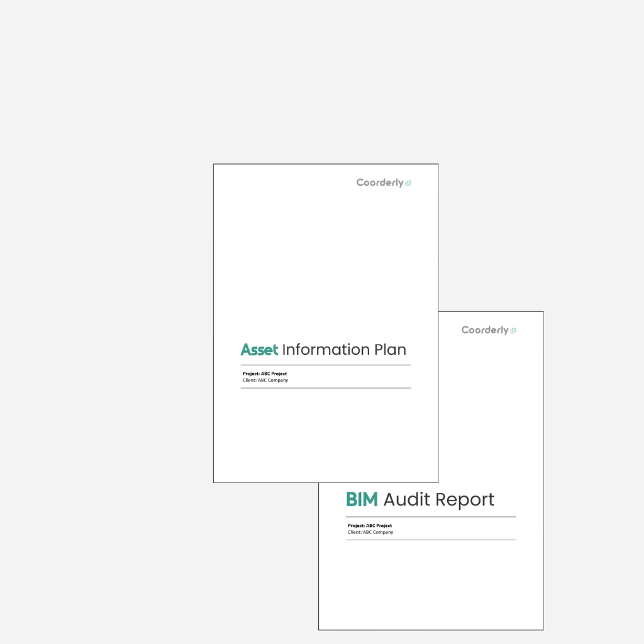Click the Asset Information Plan cover page
The height and width of the screenshot is (644, 644).
click(x=326, y=323)
